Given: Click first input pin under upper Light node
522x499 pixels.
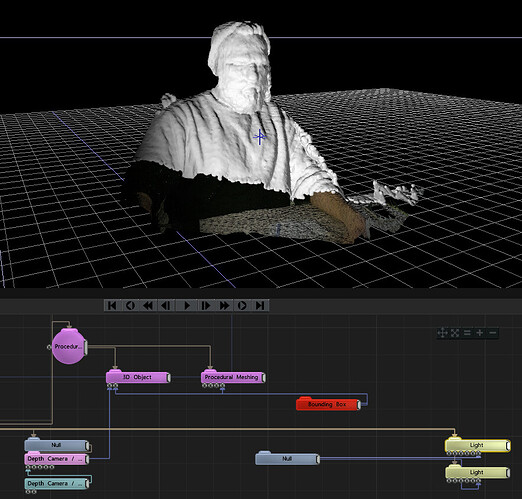Looking at the screenshot, I should coord(449,453).
